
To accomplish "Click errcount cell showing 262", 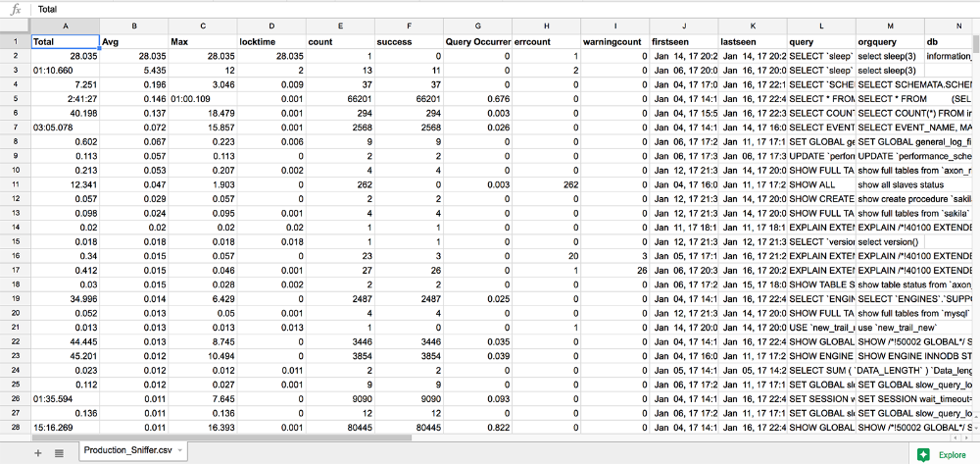I will [x=546, y=185].
